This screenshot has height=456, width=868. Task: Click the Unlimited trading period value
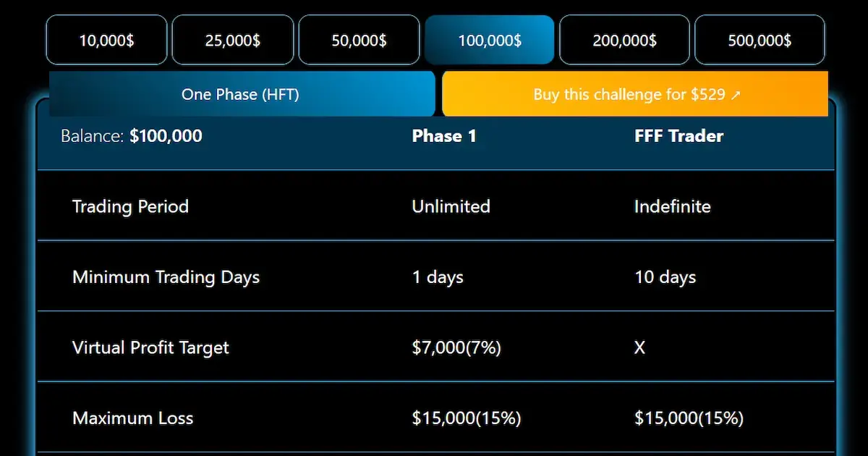point(451,206)
